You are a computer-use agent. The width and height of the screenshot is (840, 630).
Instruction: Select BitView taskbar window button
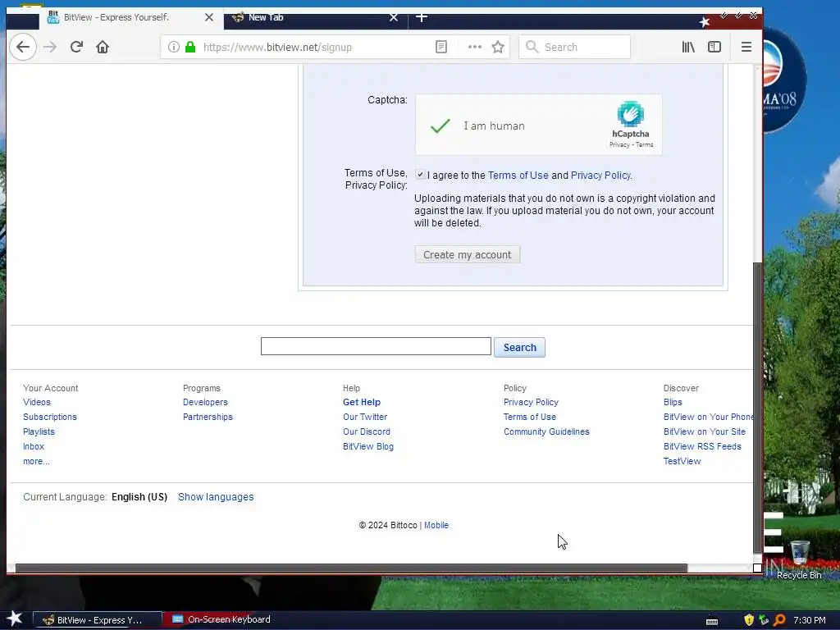tap(98, 620)
